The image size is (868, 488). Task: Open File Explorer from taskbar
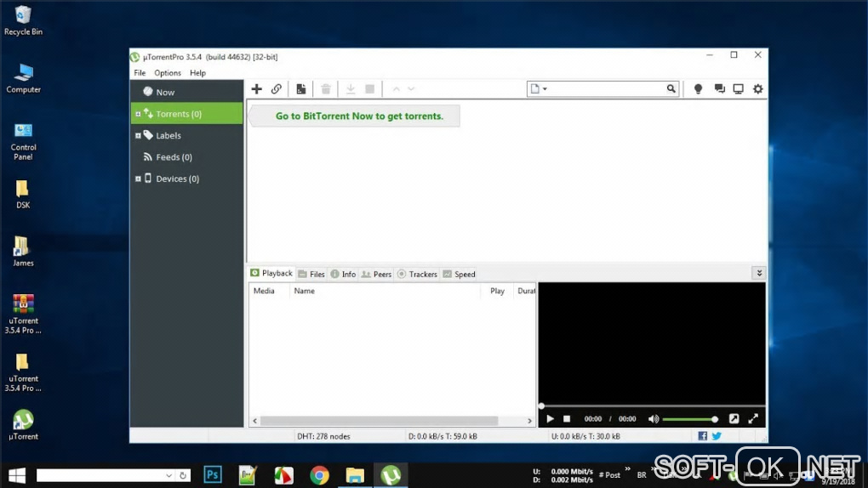(x=355, y=474)
